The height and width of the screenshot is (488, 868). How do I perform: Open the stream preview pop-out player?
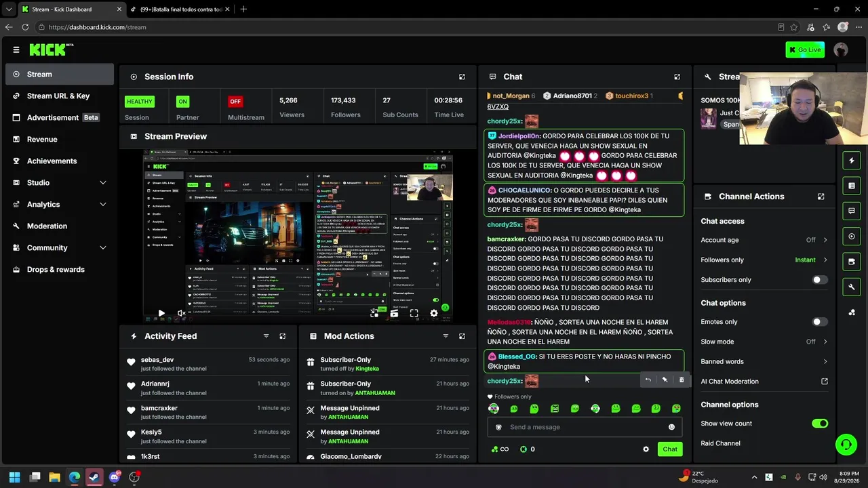[x=374, y=313]
